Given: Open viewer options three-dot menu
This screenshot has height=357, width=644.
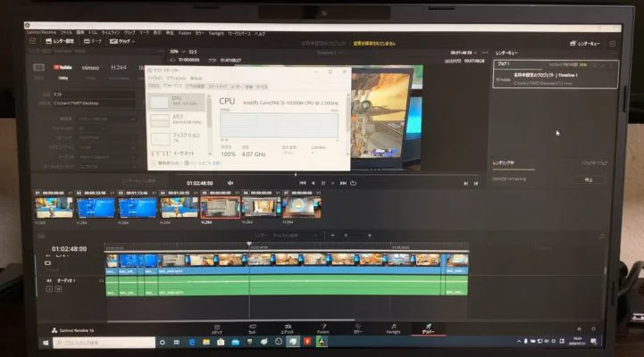Looking at the screenshot, I should click(485, 53).
